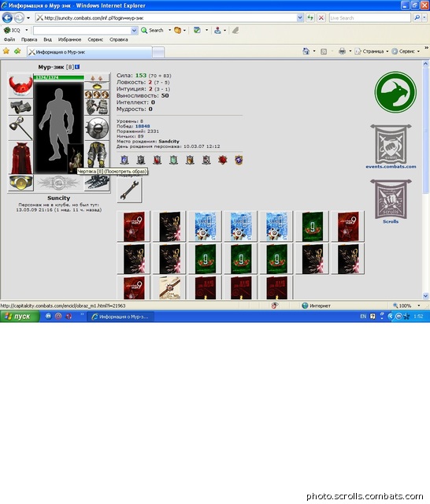Image resolution: width=430 pixels, height=504 pixels.
Task: Click the page scrollbar down arrow
Action: [x=425, y=296]
